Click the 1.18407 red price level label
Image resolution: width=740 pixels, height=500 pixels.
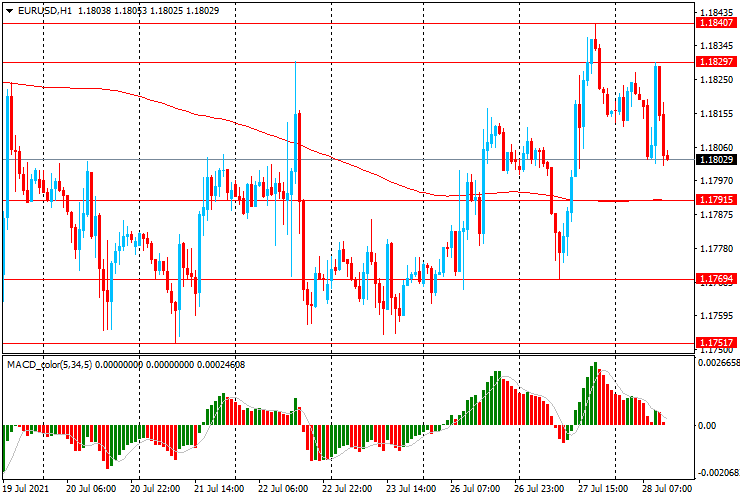point(716,23)
